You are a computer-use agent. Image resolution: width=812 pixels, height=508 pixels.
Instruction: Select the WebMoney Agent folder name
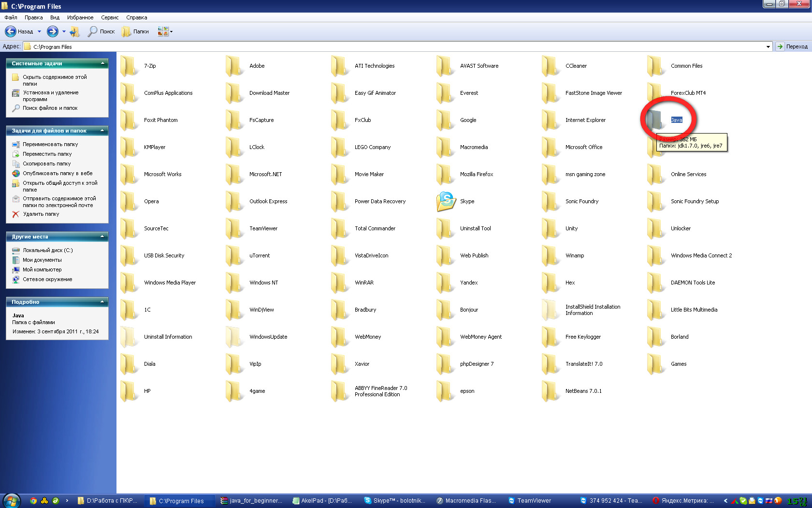[x=481, y=337]
